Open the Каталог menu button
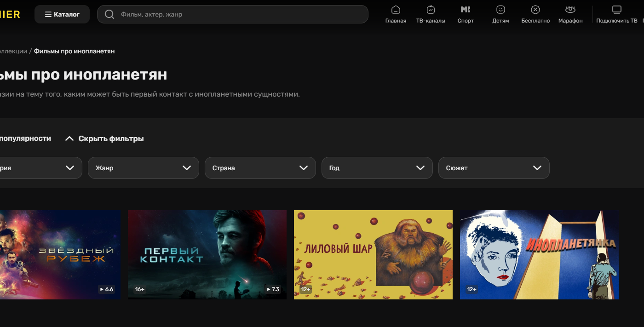The width and height of the screenshot is (644, 327). pyautogui.click(x=62, y=14)
